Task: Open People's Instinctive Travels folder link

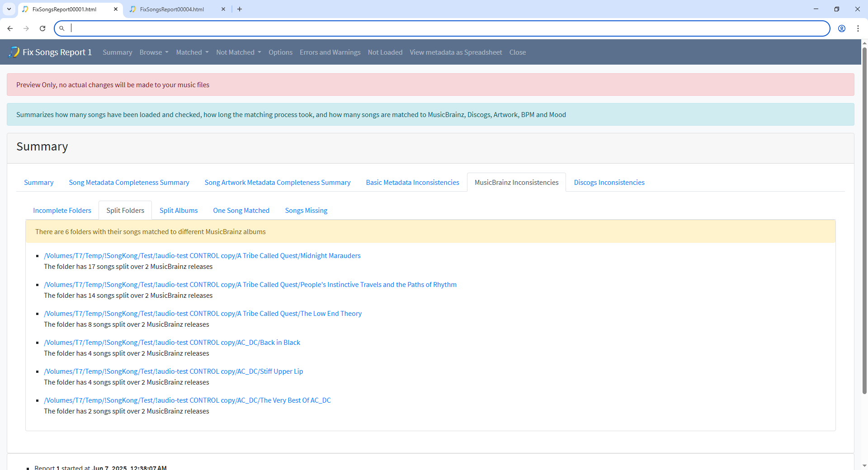Action: point(250,285)
